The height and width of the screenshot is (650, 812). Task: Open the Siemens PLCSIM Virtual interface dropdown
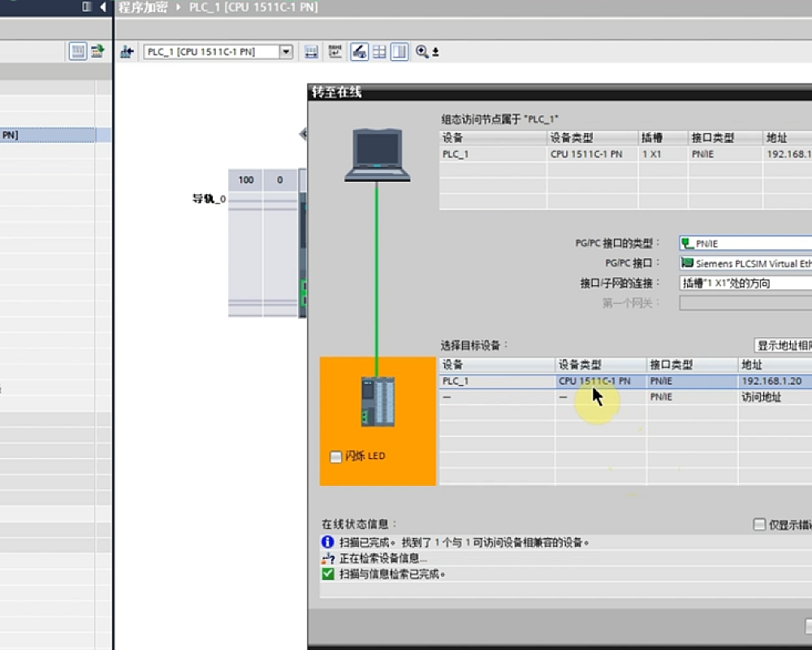tap(745, 263)
